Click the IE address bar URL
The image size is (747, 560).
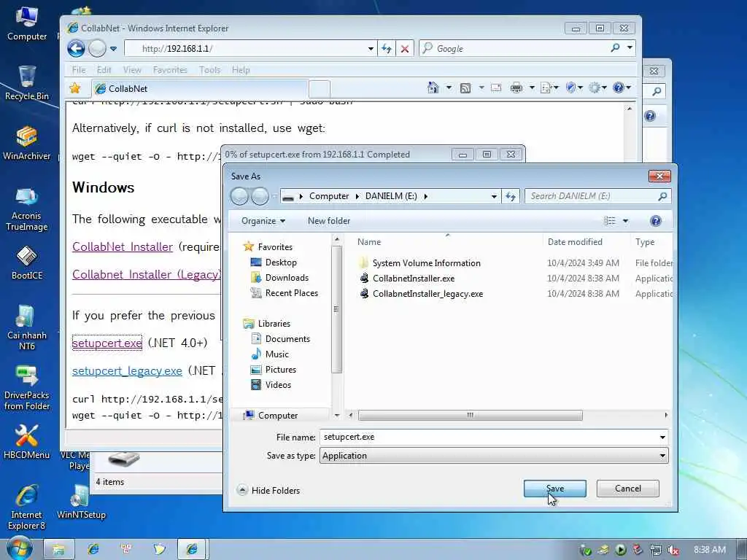click(177, 49)
